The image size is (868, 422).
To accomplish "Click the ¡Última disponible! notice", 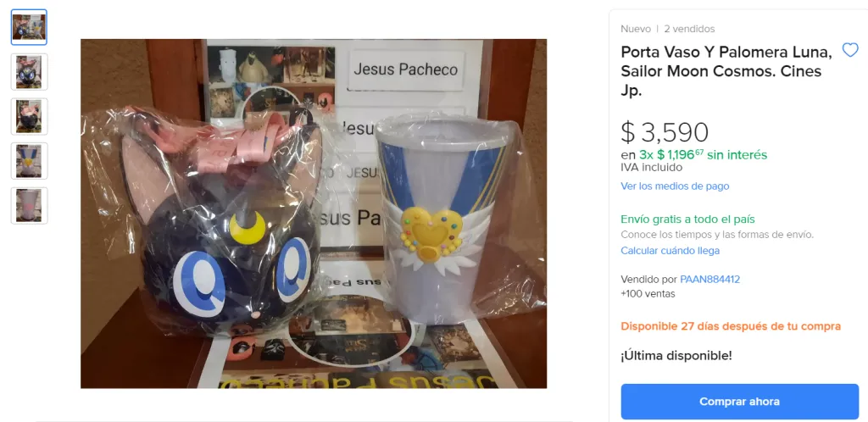I will (676, 356).
